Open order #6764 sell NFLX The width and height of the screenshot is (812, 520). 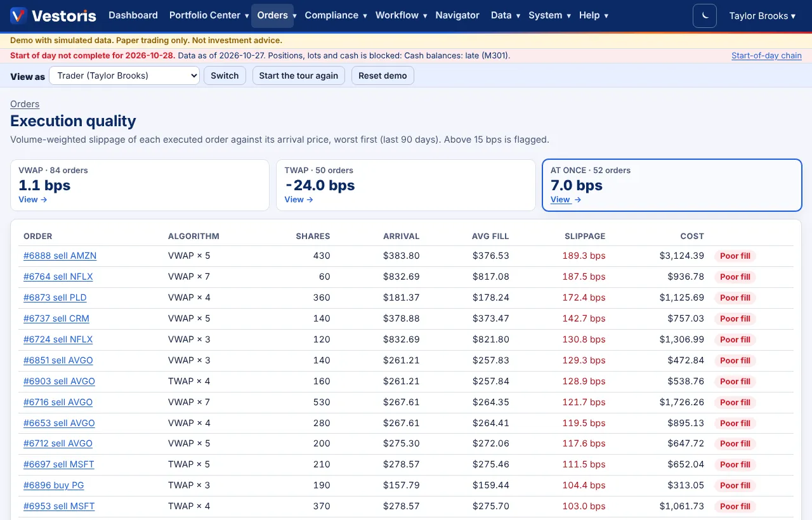coord(58,276)
